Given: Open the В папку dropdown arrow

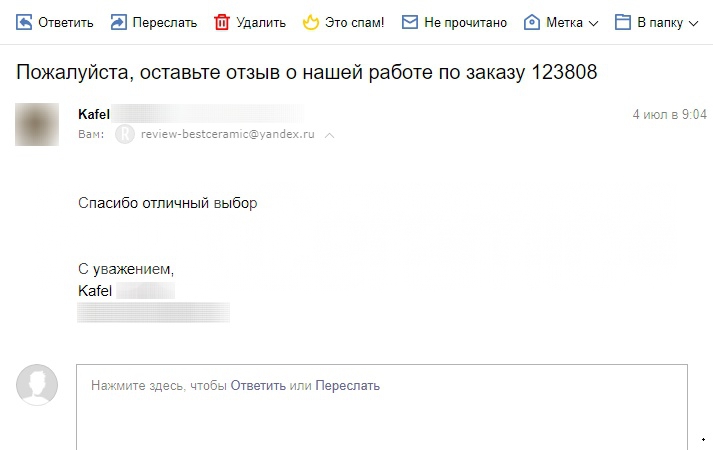Looking at the screenshot, I should click(x=693, y=23).
